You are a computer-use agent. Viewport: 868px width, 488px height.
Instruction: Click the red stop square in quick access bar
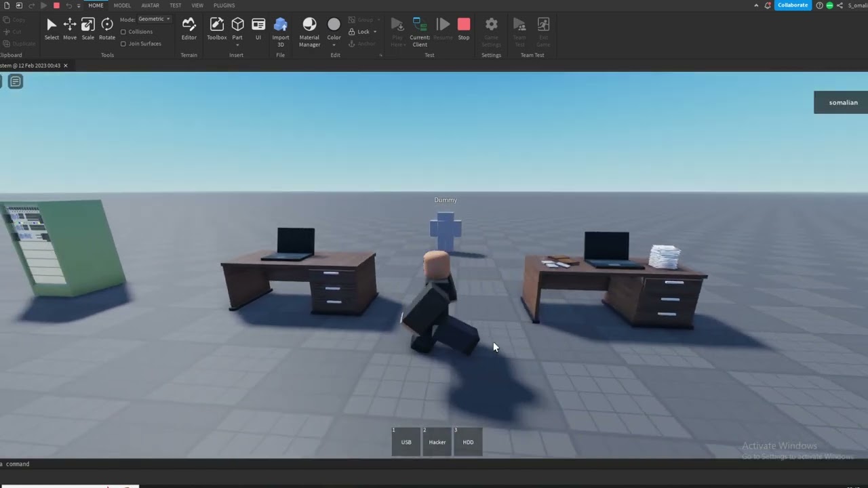pos(56,5)
